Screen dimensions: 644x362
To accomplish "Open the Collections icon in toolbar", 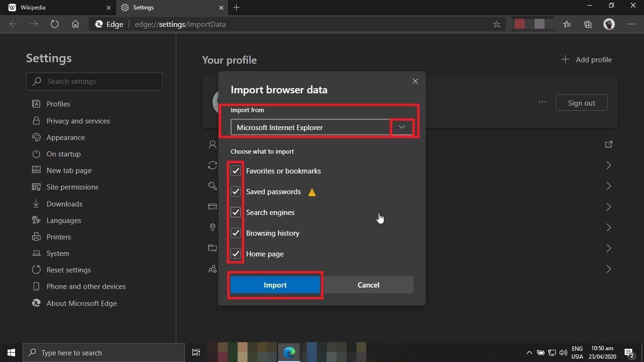I will point(588,24).
